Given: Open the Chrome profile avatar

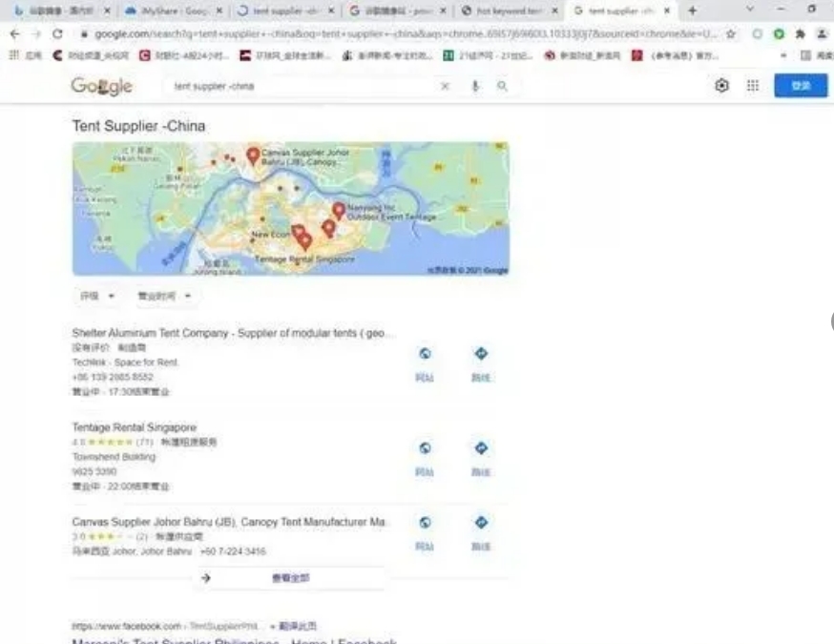Looking at the screenshot, I should pyautogui.click(x=822, y=34).
